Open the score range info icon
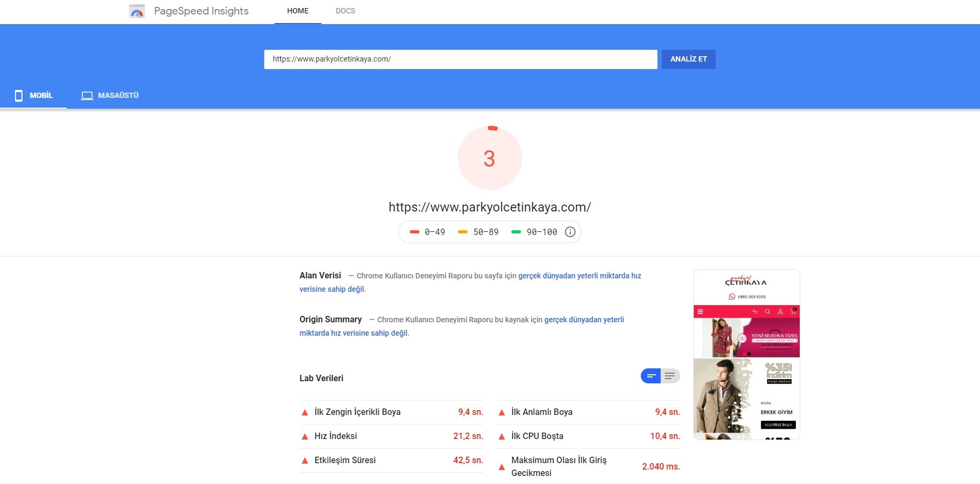The image size is (980, 484). click(x=570, y=232)
